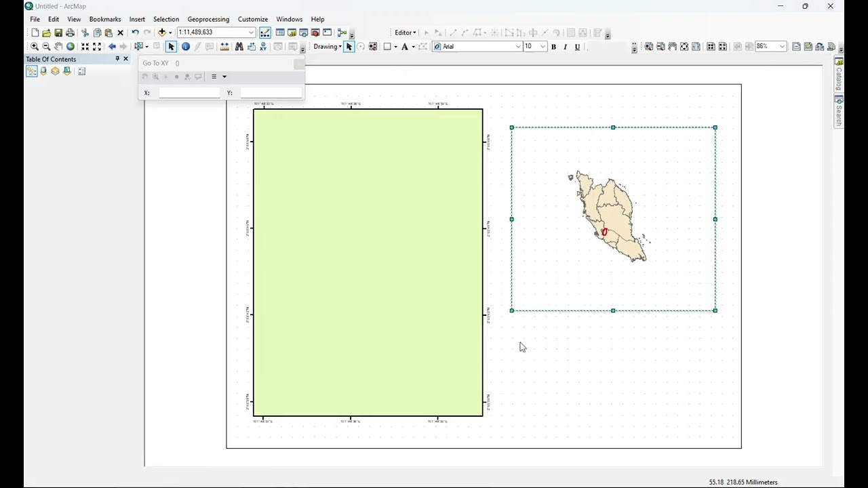
Task: Click the New Map Document icon
Action: click(35, 33)
